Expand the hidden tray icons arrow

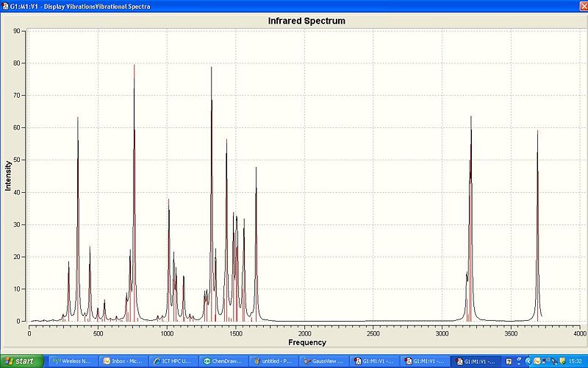[x=528, y=361]
